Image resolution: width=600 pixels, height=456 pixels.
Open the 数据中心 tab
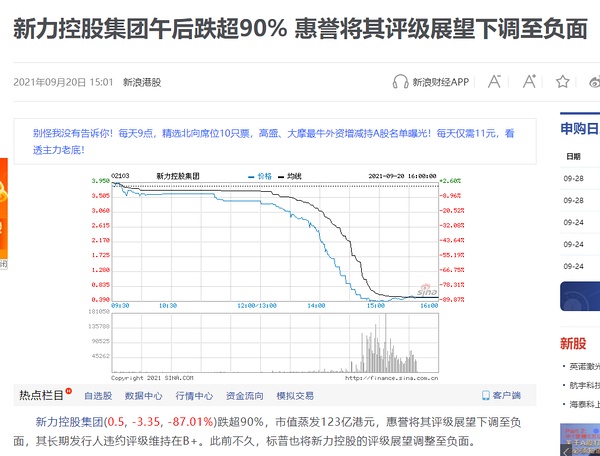(144, 396)
